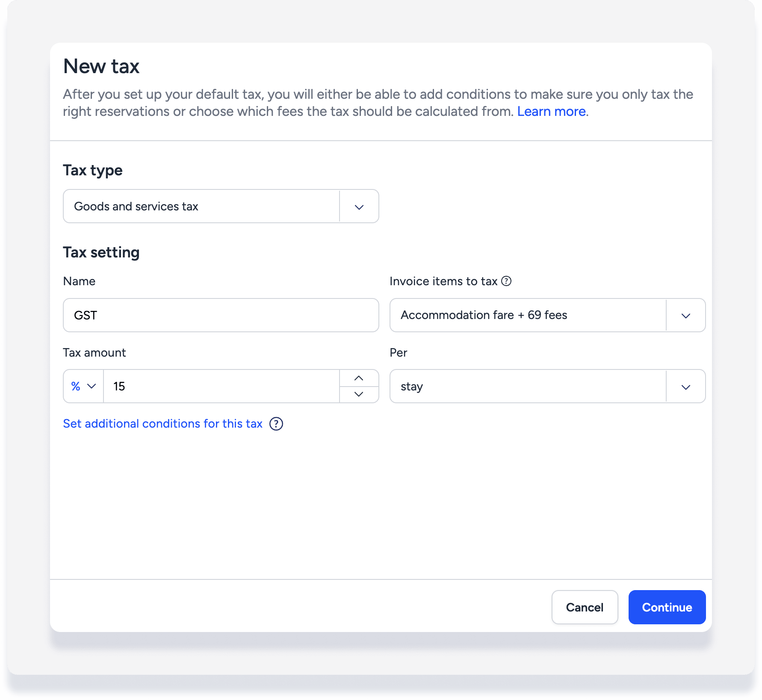The image size is (762, 700).
Task: Focus the Name field containing GST
Action: (221, 316)
